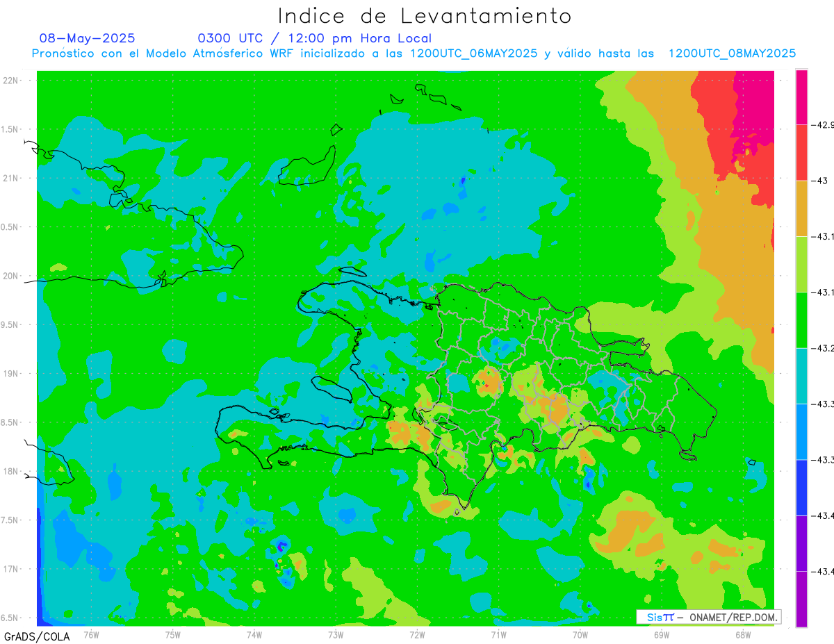Click the '72W' longitude label
This screenshot has height=644, width=834.
[417, 634]
